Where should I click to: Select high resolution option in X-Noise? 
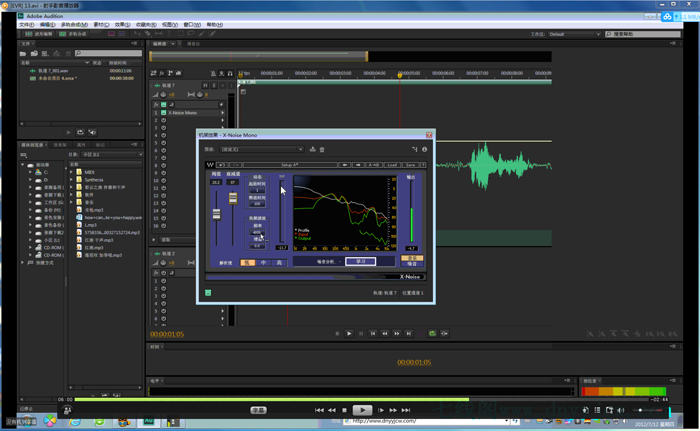coord(279,263)
